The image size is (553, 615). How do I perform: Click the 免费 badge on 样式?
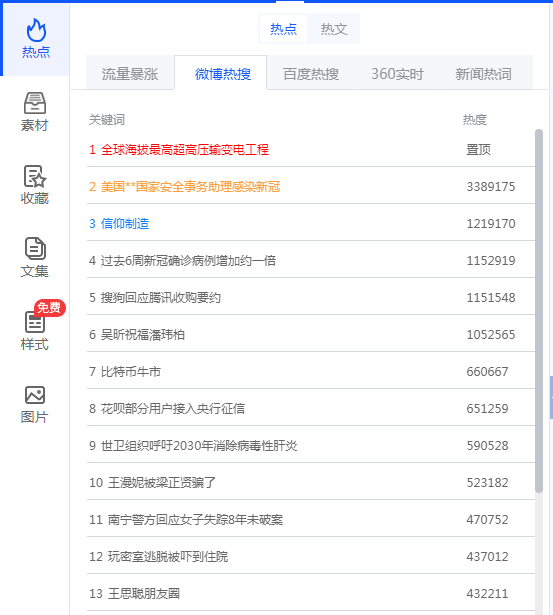[x=49, y=308]
